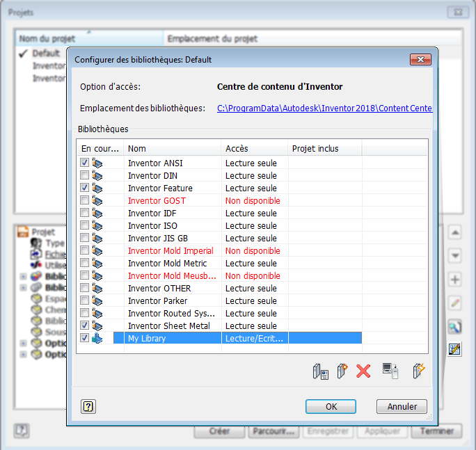Click the OK button
Screen dimensions: 476x450
331,406
